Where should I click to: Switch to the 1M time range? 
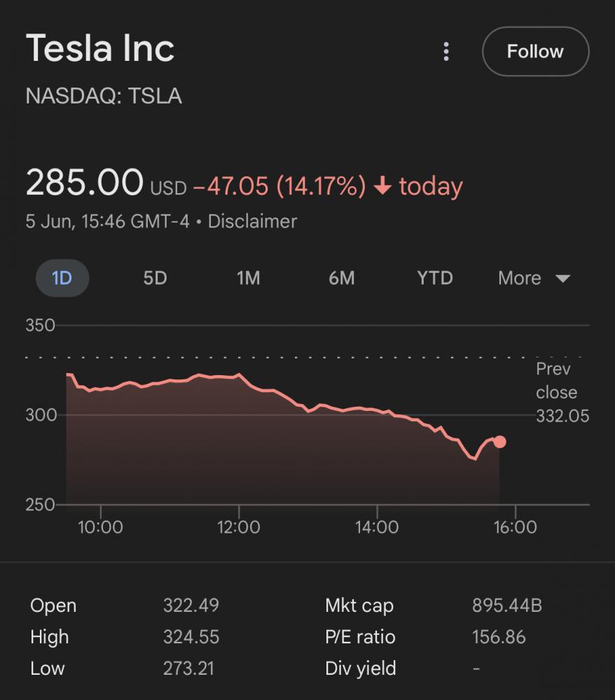[x=248, y=278]
